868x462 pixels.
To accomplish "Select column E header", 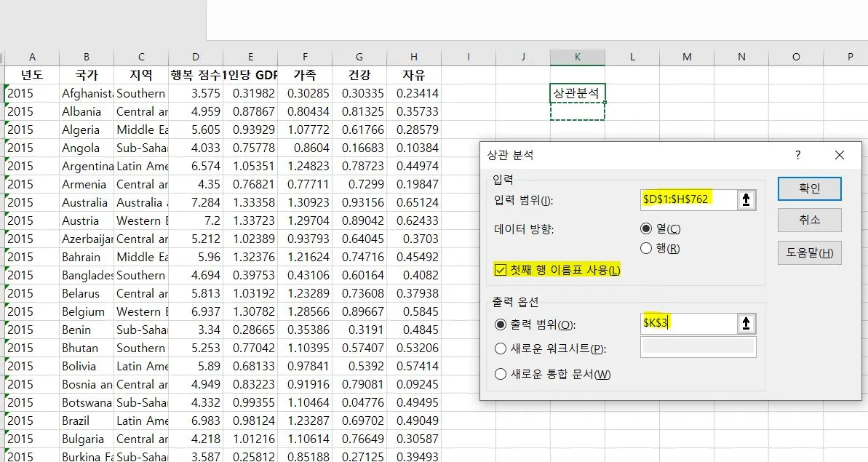I will coord(250,57).
